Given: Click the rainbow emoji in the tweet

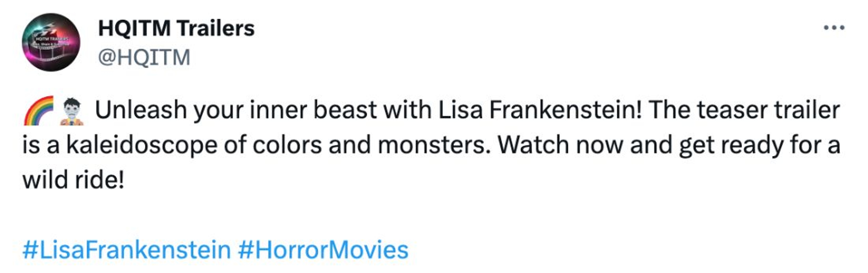Looking at the screenshot, I should click(x=39, y=111).
